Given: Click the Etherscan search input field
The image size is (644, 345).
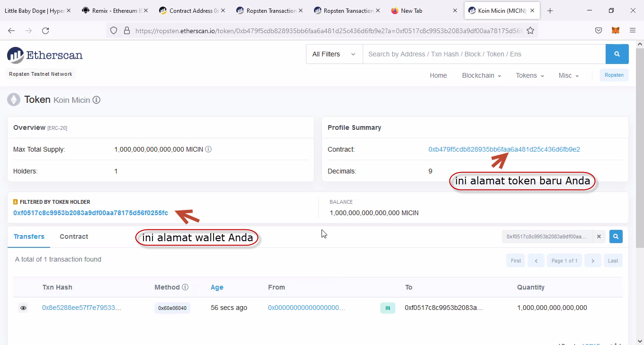Looking at the screenshot, I should [x=483, y=54].
